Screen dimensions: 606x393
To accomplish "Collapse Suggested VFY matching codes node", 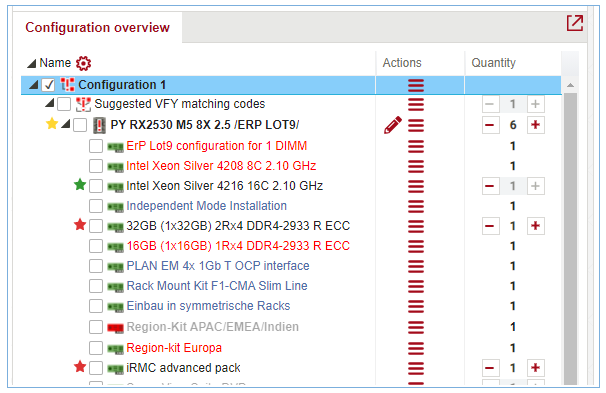I will coord(49,103).
